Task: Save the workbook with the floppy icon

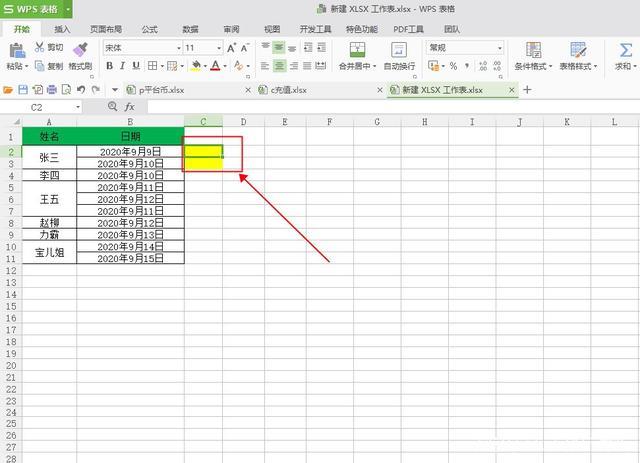Action: click(x=23, y=90)
